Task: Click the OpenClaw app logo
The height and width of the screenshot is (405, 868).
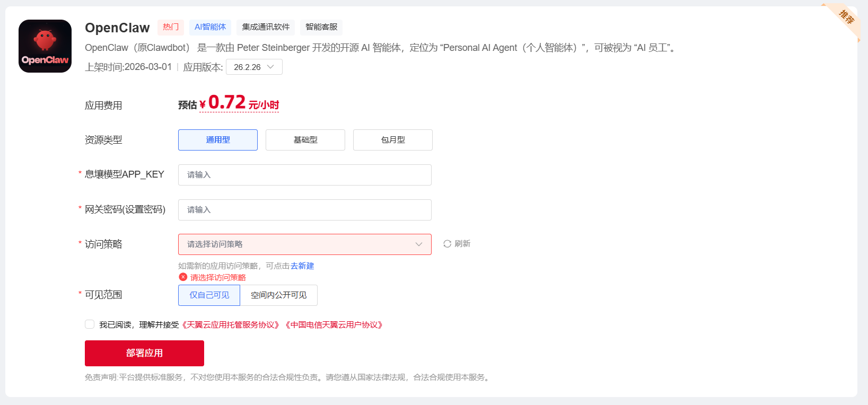Action: [45, 46]
